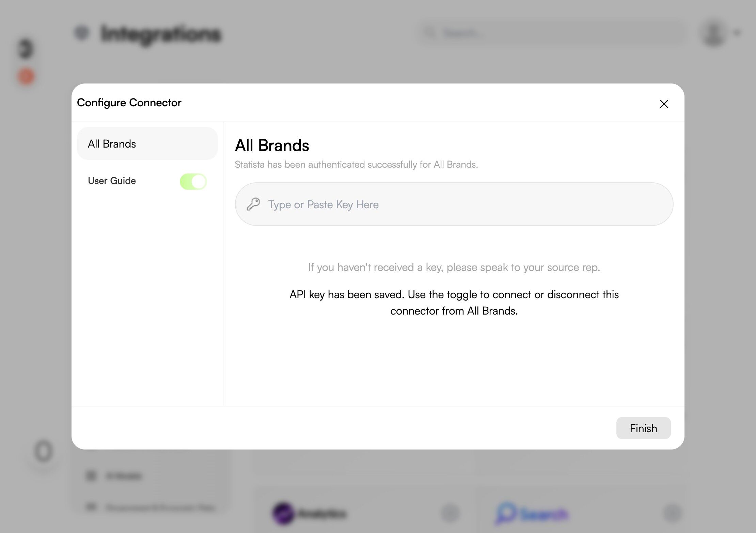Screen dimensions: 756x533
Task: Click the key icon in the input
Action: coord(253,204)
